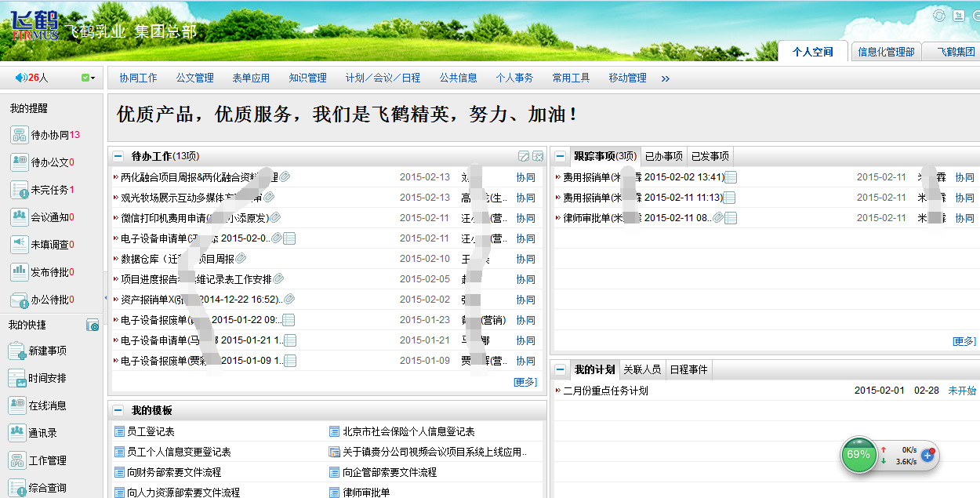Click 更多 link under 跟踪事项 list
This screenshot has height=498, width=980.
coord(964,341)
